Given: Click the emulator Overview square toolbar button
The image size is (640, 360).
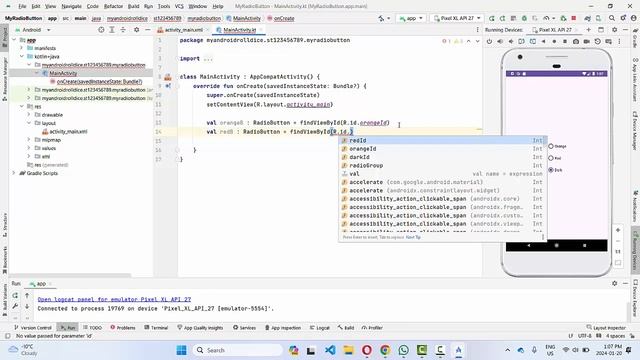Looking at the screenshot, I should click(x=565, y=41).
